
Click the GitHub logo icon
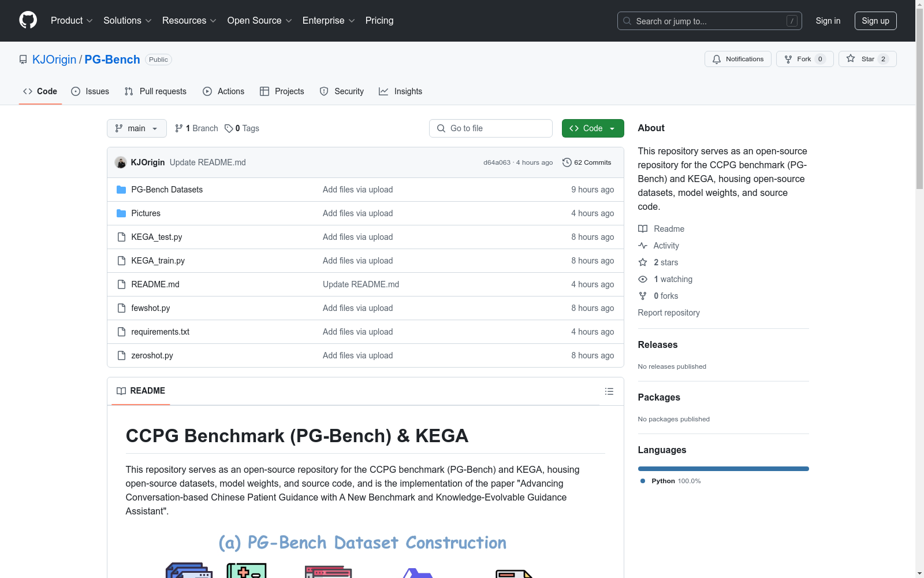(28, 20)
